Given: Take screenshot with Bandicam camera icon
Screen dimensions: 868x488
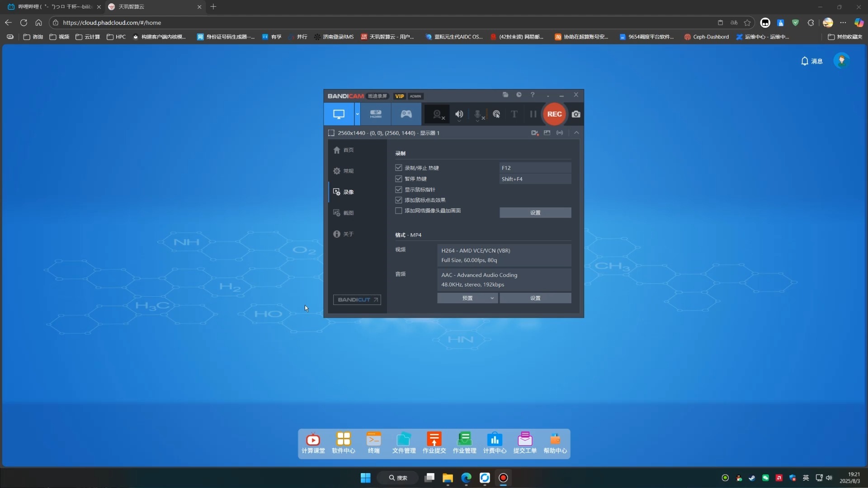Looking at the screenshot, I should [x=576, y=114].
